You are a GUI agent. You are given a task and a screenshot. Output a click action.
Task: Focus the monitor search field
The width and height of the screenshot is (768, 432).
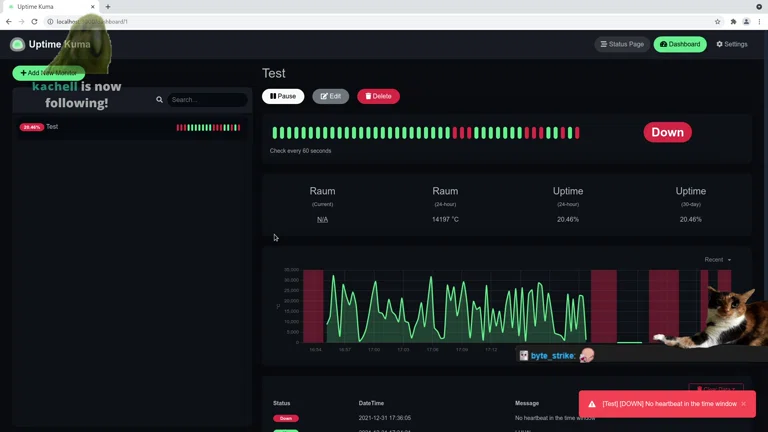pos(207,99)
